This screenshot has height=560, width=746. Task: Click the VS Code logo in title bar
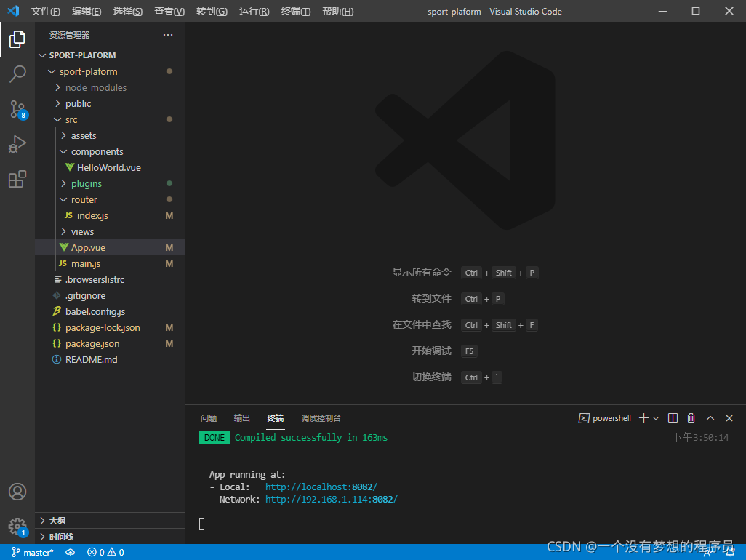(x=13, y=11)
